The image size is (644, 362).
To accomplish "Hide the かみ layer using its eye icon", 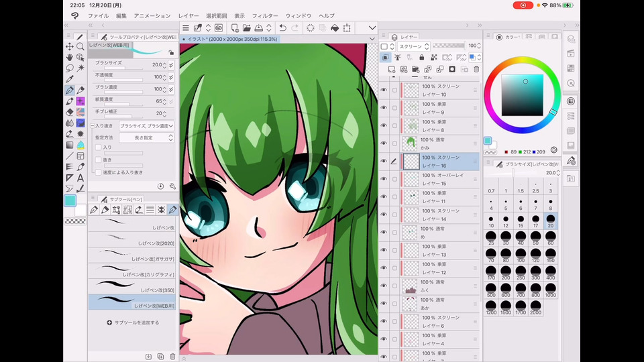I will pyautogui.click(x=384, y=143).
